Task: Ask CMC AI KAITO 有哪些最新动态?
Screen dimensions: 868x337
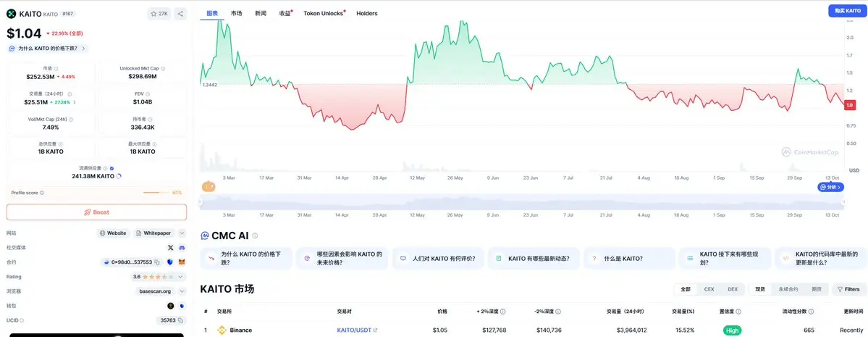Action: (533, 258)
